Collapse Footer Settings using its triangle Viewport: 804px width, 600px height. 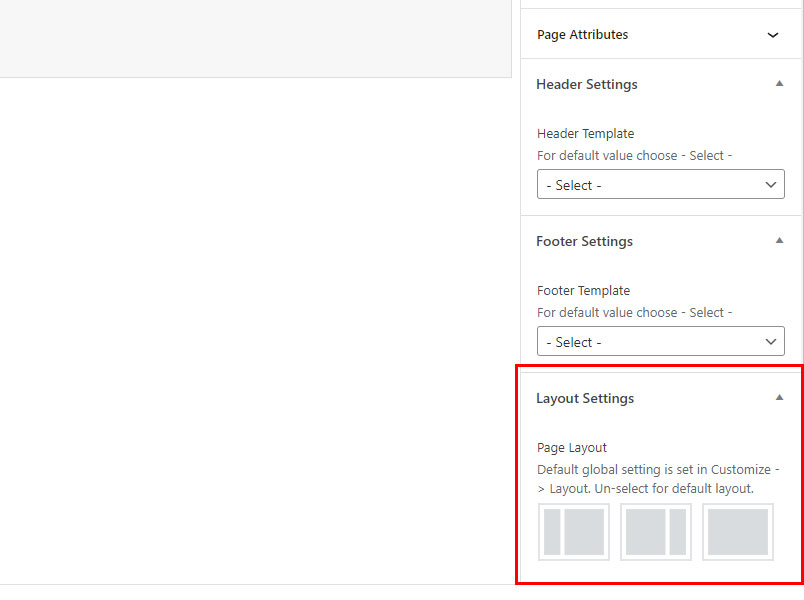click(779, 241)
